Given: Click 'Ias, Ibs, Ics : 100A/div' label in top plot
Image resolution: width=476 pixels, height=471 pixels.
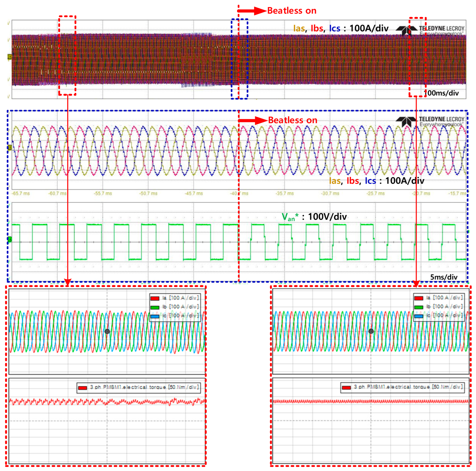Looking at the screenshot, I should [341, 28].
